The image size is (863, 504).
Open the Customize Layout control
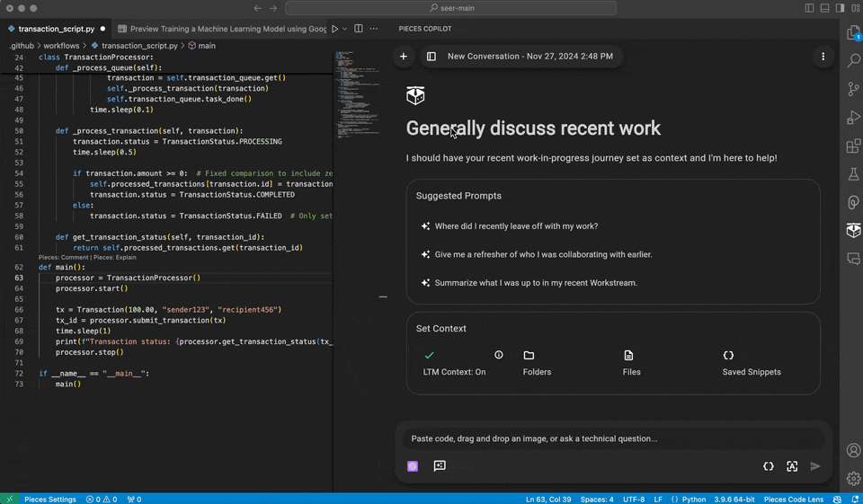[855, 8]
